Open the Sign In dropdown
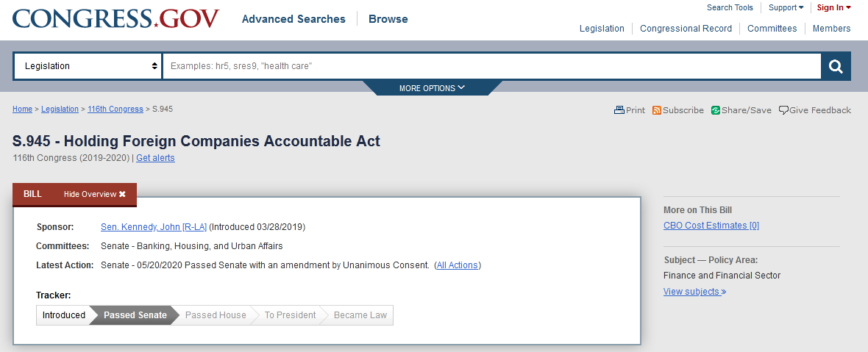Screen dimensions: 868x352 [x=833, y=7]
